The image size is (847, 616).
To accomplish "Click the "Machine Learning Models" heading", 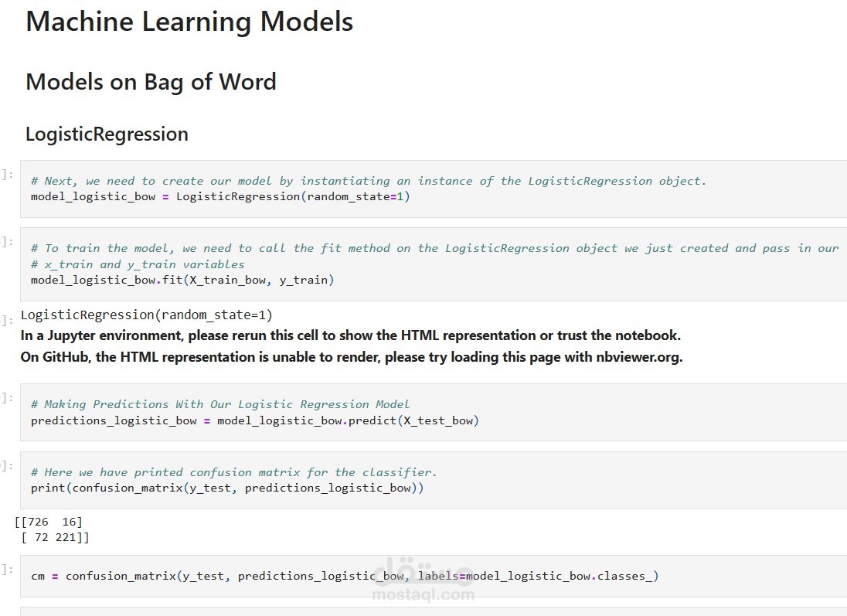I will point(189,22).
